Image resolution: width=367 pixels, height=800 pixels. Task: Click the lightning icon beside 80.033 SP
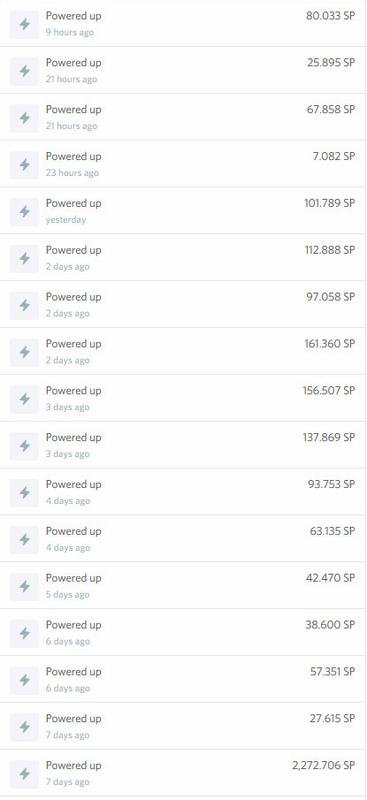pos(24,24)
